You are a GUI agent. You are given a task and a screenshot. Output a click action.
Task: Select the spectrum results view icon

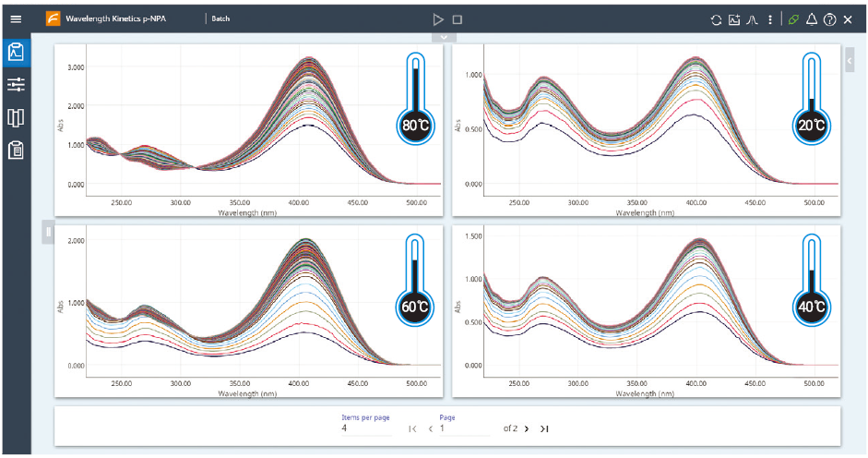[16, 52]
